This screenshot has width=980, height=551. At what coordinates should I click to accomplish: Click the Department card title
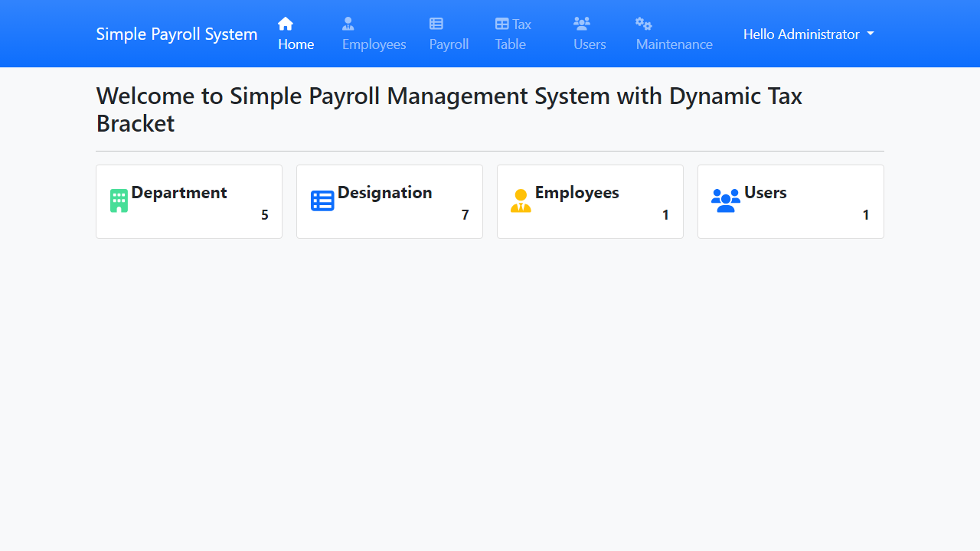tap(179, 192)
